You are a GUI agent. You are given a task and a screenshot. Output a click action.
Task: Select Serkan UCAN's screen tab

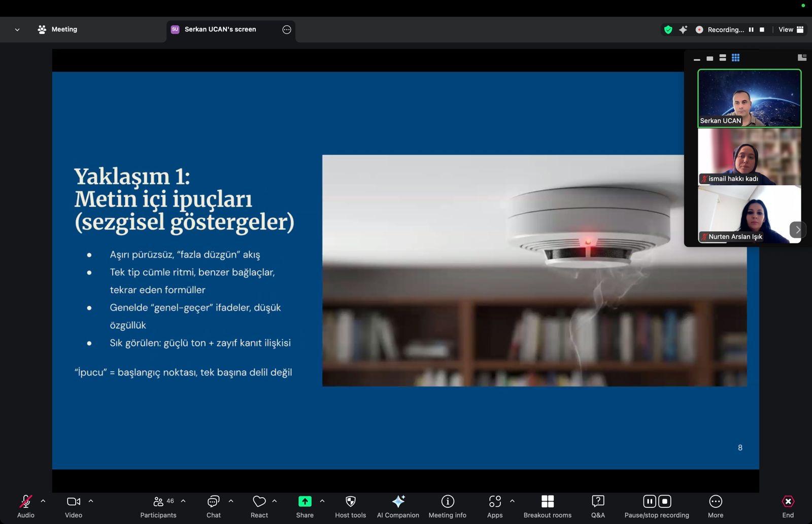220,29
